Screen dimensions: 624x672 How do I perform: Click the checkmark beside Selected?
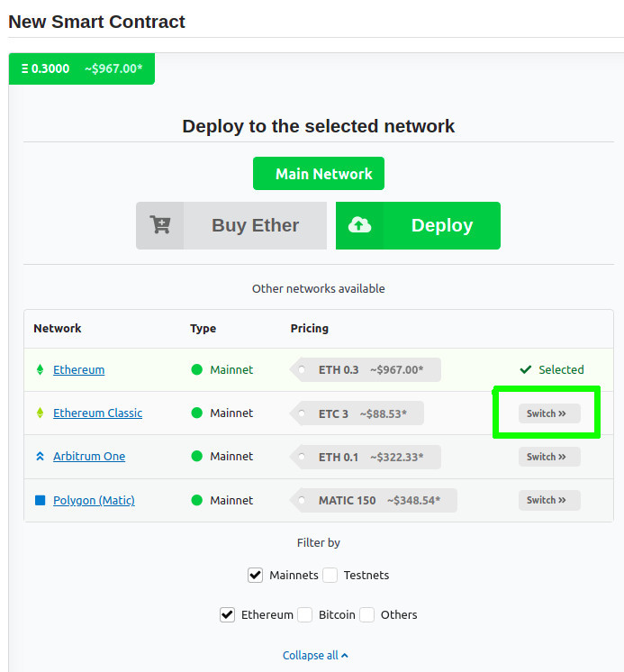[x=526, y=369]
